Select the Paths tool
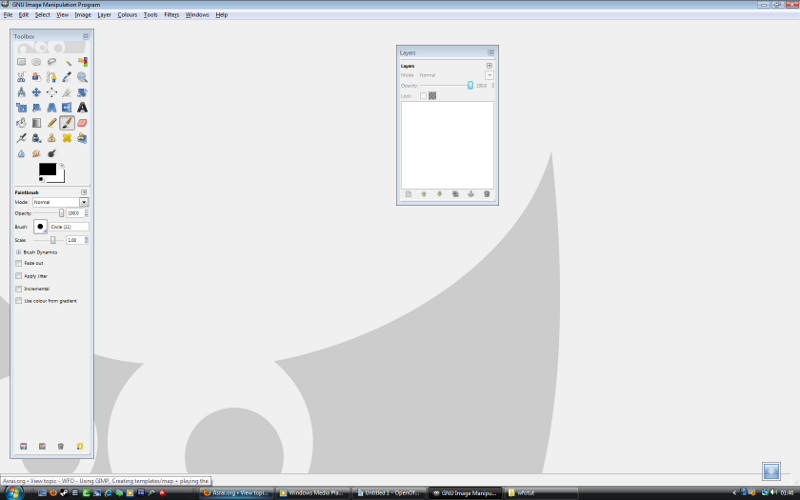Screen dimensions: 800x500 [52, 77]
